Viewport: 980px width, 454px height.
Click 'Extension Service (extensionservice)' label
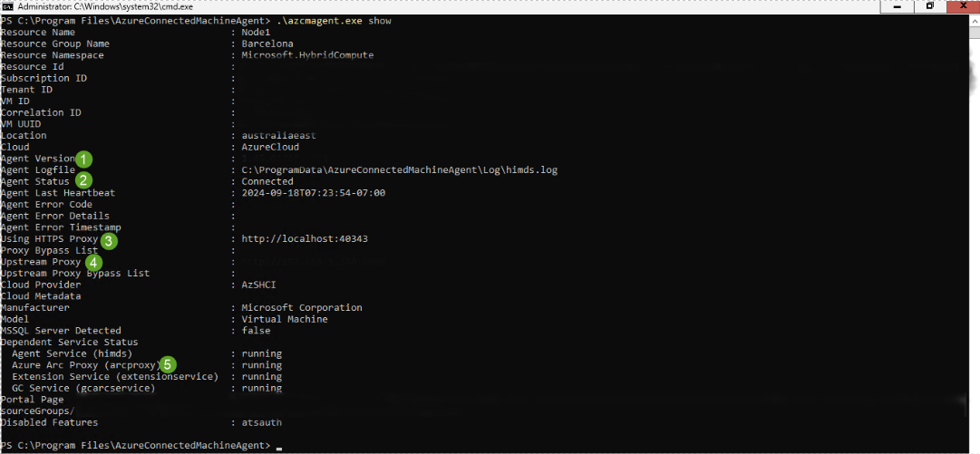(115, 377)
